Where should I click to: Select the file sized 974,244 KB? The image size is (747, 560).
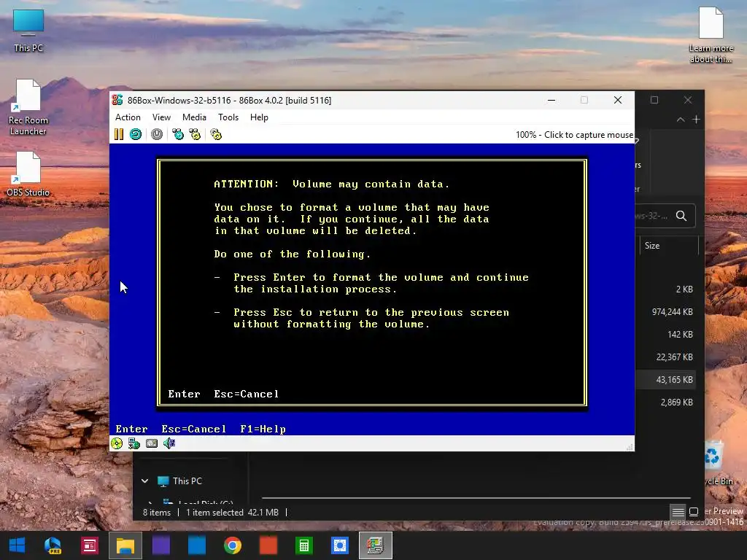tap(665, 312)
